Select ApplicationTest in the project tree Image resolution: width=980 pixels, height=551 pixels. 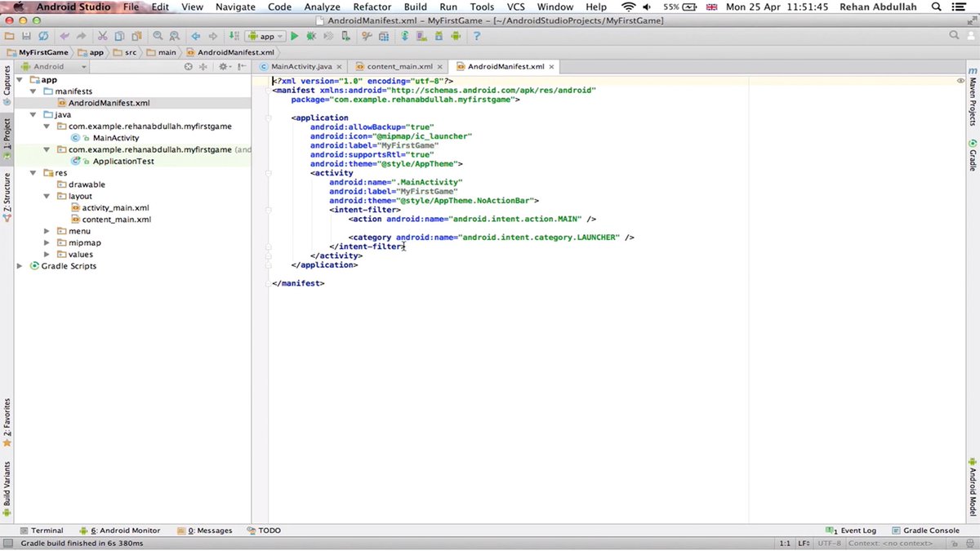(123, 162)
